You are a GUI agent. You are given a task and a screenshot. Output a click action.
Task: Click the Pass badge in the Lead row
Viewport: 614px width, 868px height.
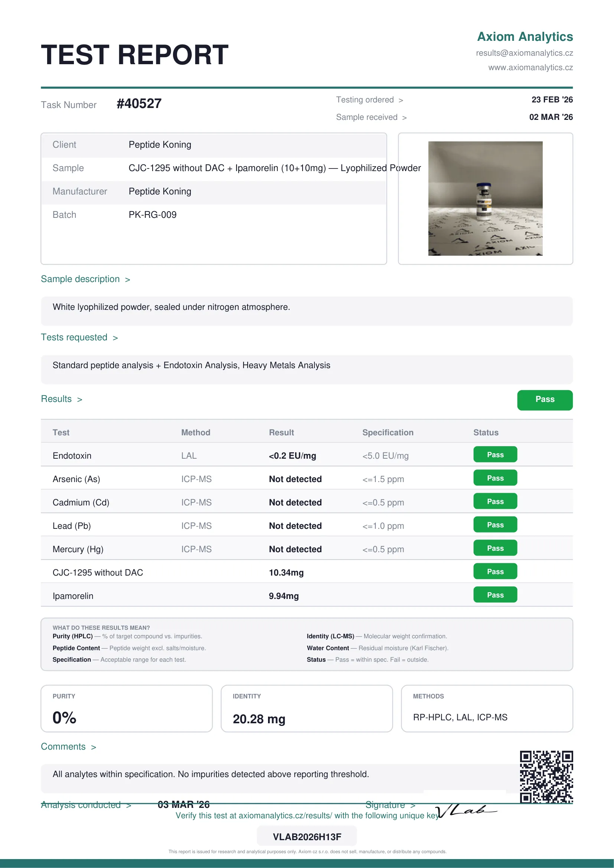495,525
